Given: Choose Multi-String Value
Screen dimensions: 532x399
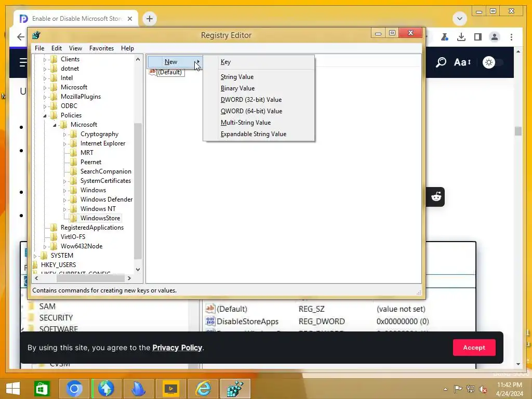Looking at the screenshot, I should [x=259, y=123].
